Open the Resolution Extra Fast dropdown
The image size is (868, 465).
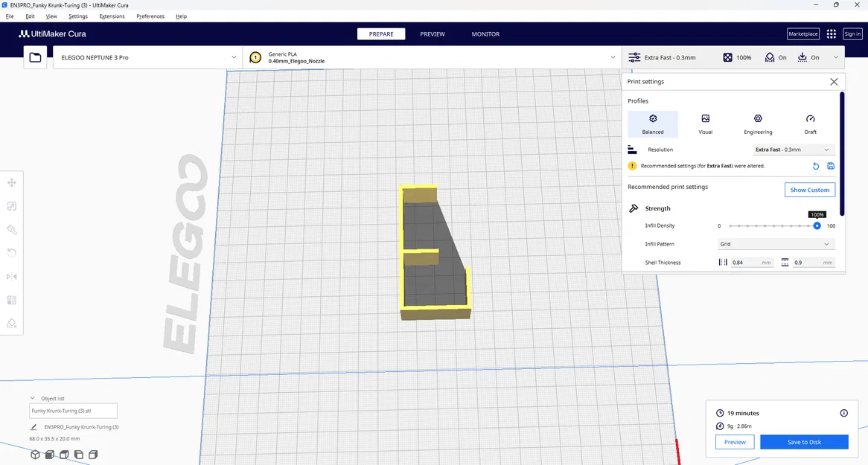tap(794, 150)
